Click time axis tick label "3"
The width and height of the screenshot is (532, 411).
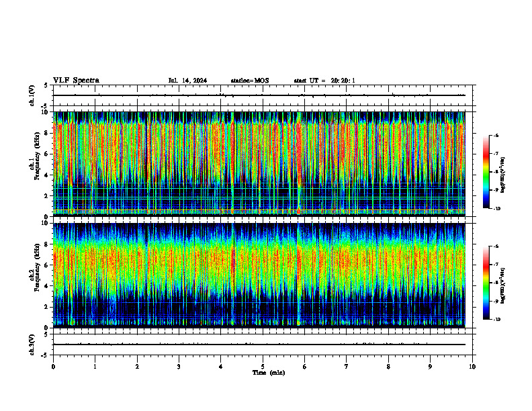[179, 367]
